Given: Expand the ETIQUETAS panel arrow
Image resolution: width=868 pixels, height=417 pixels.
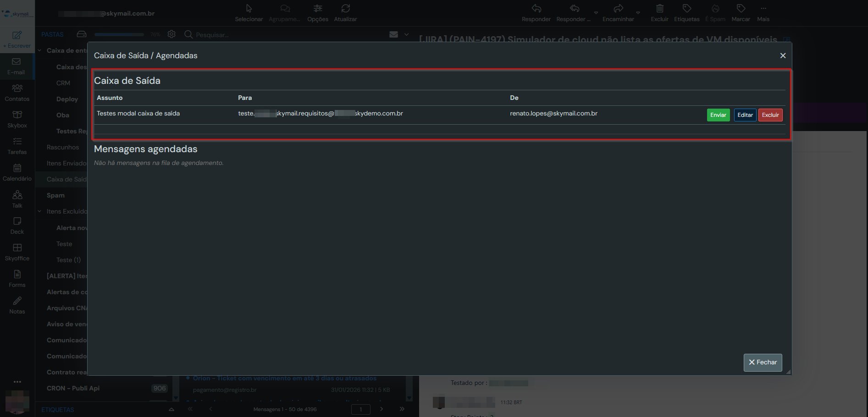Looking at the screenshot, I should [x=171, y=409].
